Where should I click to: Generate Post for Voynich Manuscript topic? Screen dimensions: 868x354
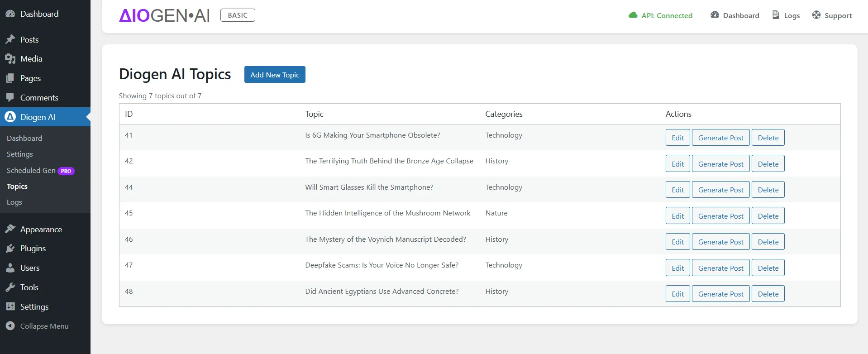pyautogui.click(x=720, y=242)
